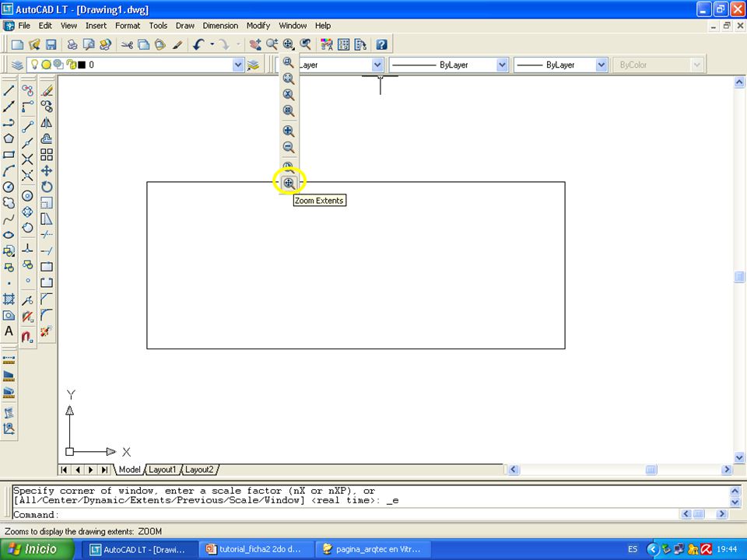Select the Mirror tool
Viewport: 747px width, 560px height.
[x=47, y=122]
